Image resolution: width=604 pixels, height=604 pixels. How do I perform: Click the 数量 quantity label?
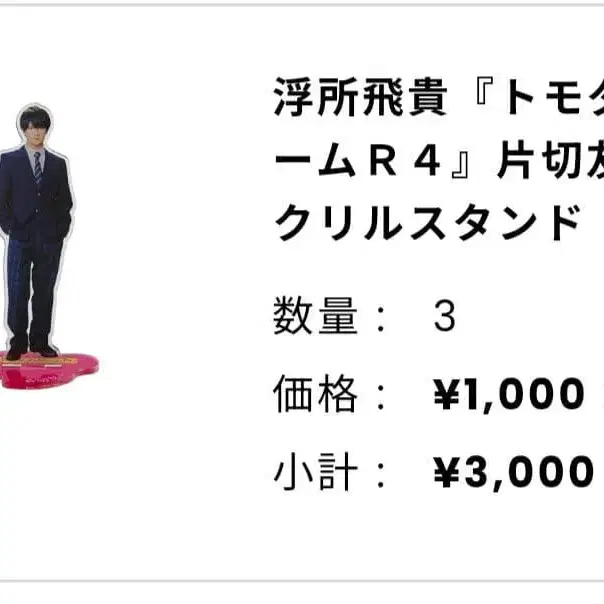315,316
